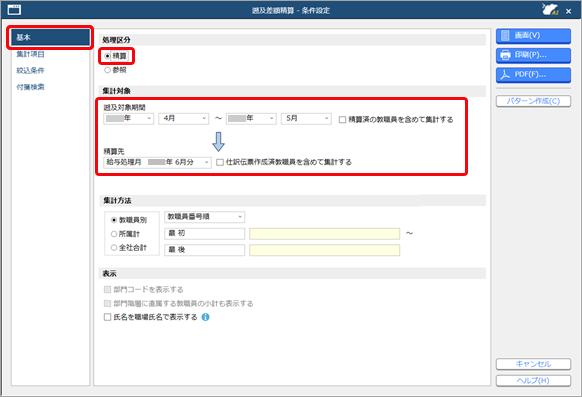Viewport: 582px width, 397px height.
Task: Click the 画面(V) button
Action: pyautogui.click(x=533, y=36)
